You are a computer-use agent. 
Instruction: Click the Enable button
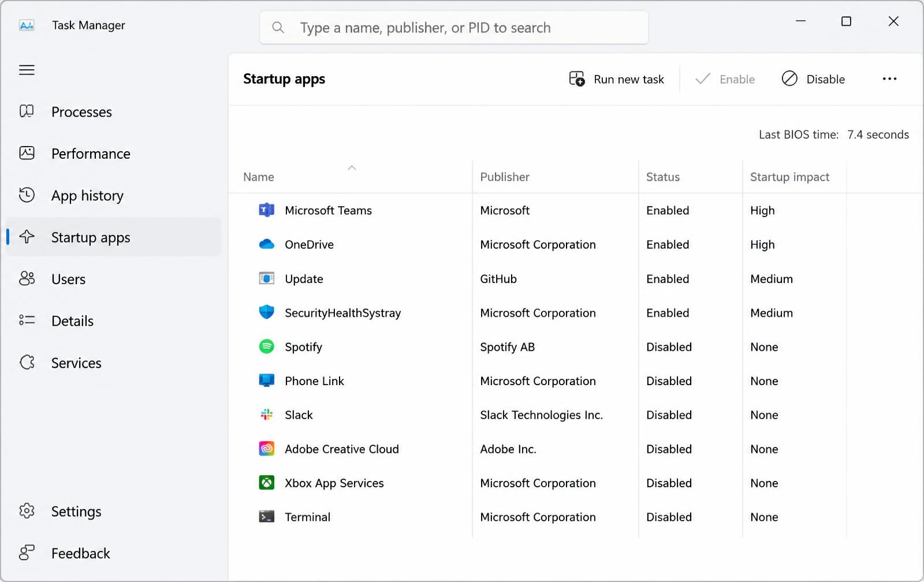coord(725,79)
